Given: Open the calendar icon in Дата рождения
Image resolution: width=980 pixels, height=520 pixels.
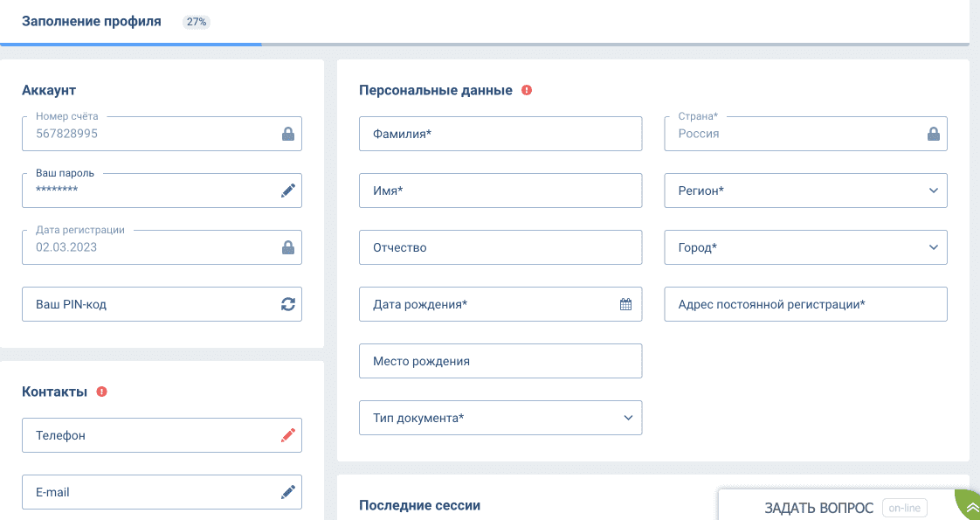Looking at the screenshot, I should coord(625,304).
